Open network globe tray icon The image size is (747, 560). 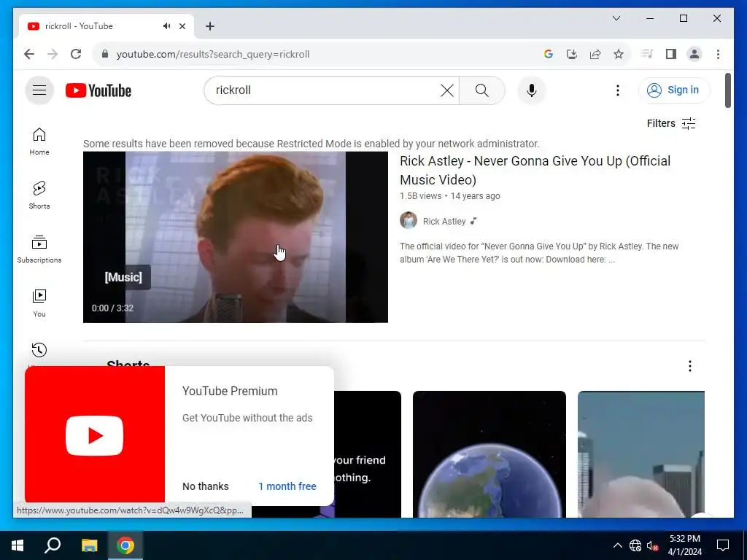point(635,545)
